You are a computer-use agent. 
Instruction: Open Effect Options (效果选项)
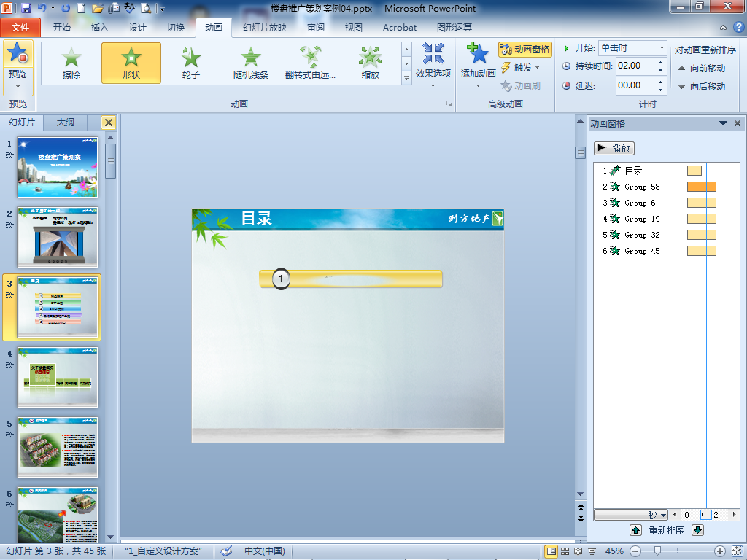433,65
